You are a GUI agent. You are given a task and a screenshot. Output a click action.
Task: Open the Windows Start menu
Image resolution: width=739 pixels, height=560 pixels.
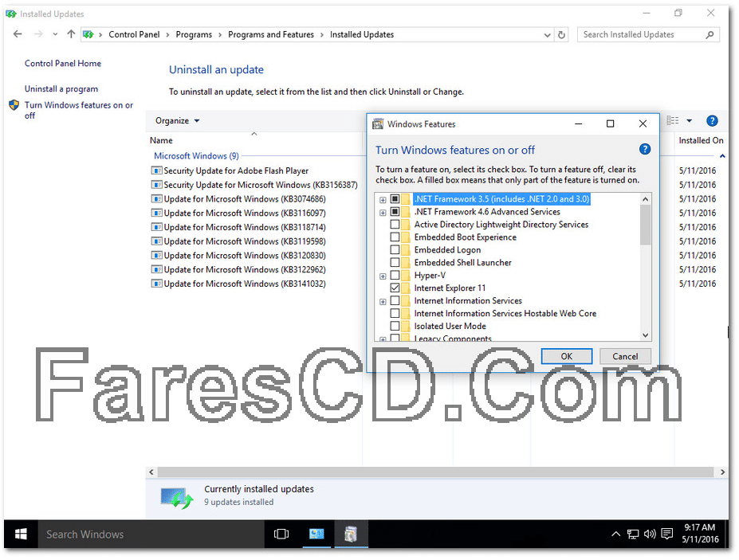pos(21,534)
